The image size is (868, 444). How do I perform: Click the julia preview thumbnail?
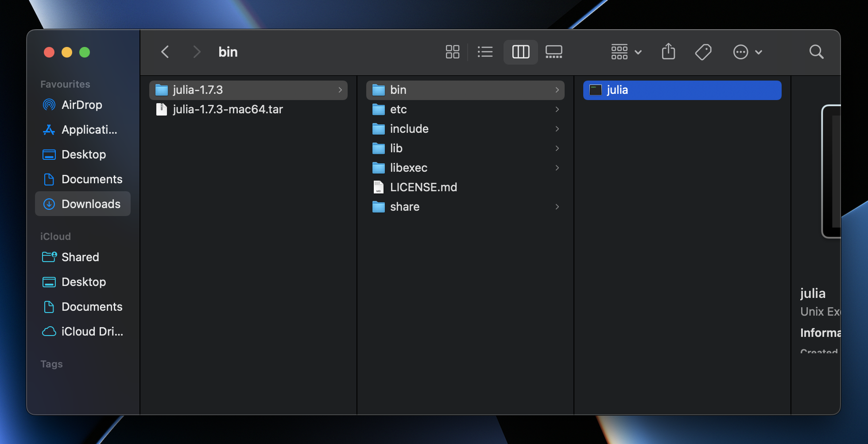[x=831, y=172]
